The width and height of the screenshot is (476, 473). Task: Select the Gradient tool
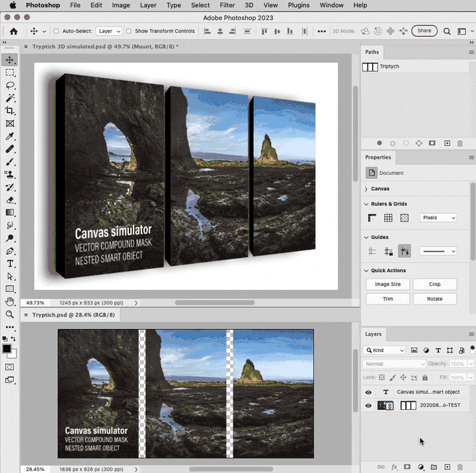[10, 213]
